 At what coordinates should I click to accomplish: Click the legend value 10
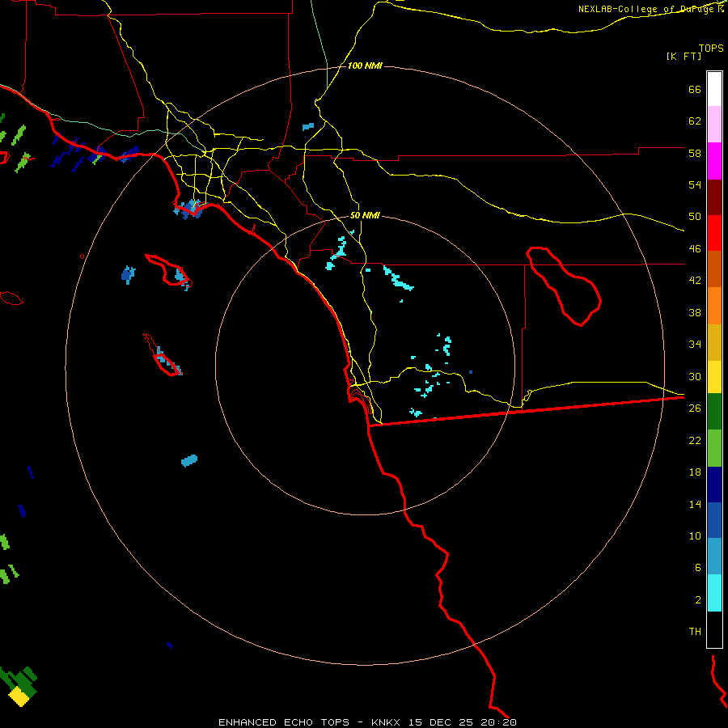coord(695,535)
